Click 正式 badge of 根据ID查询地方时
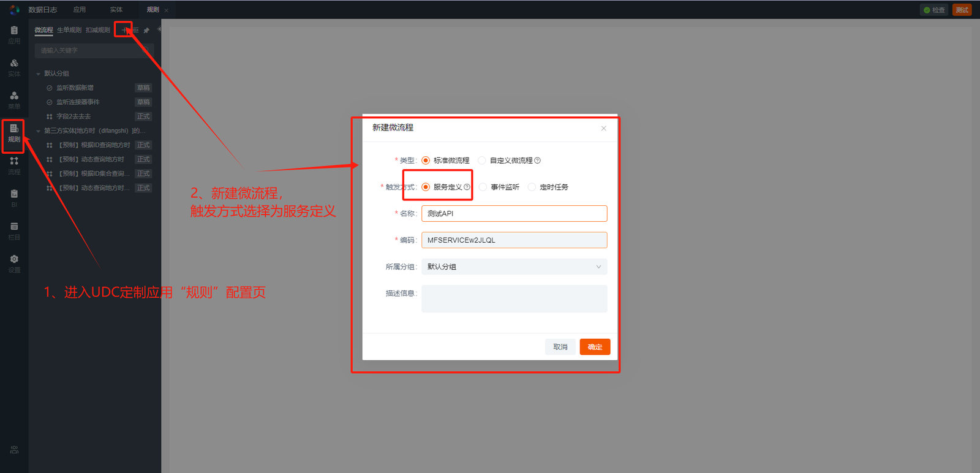Image resolution: width=980 pixels, height=473 pixels. [143, 145]
